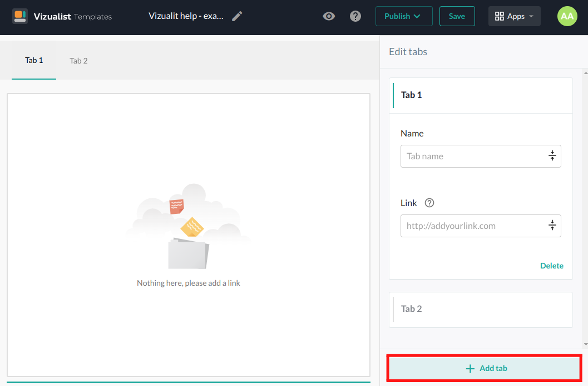Image resolution: width=588 pixels, height=386 pixels.
Task: Click the Add tab button
Action: tap(485, 368)
